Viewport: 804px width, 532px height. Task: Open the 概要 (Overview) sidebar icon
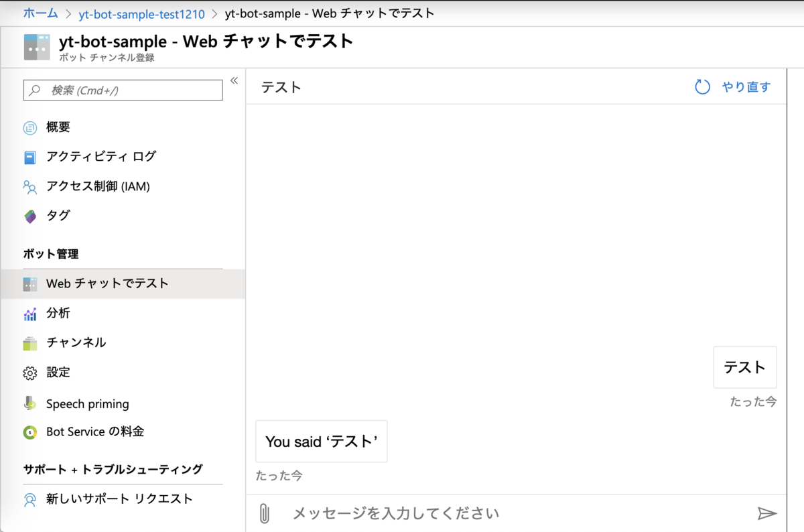click(x=29, y=127)
